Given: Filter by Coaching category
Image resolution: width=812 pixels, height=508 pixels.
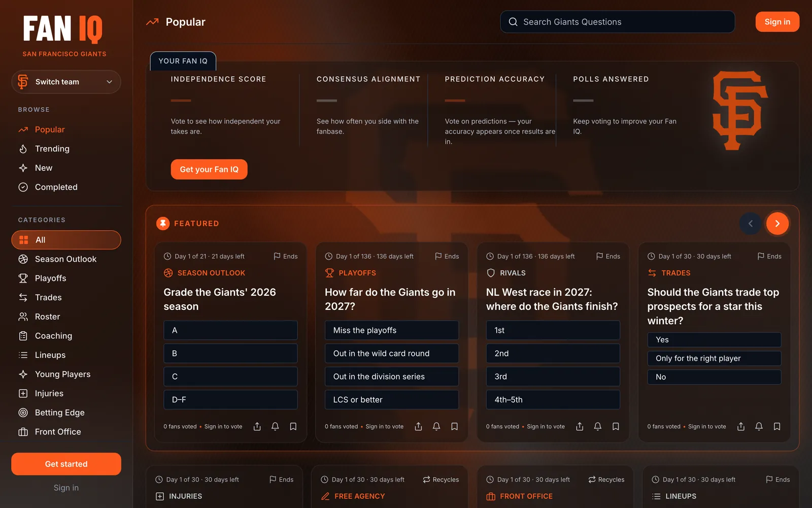Looking at the screenshot, I should (x=66, y=336).
